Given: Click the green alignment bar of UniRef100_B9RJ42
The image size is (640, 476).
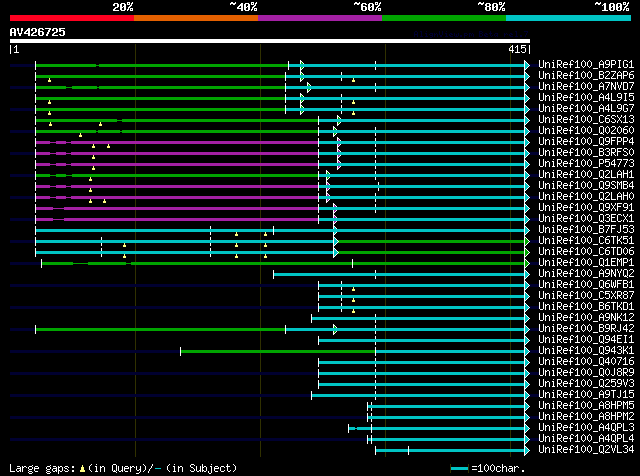Looking at the screenshot, I should pos(160,329).
